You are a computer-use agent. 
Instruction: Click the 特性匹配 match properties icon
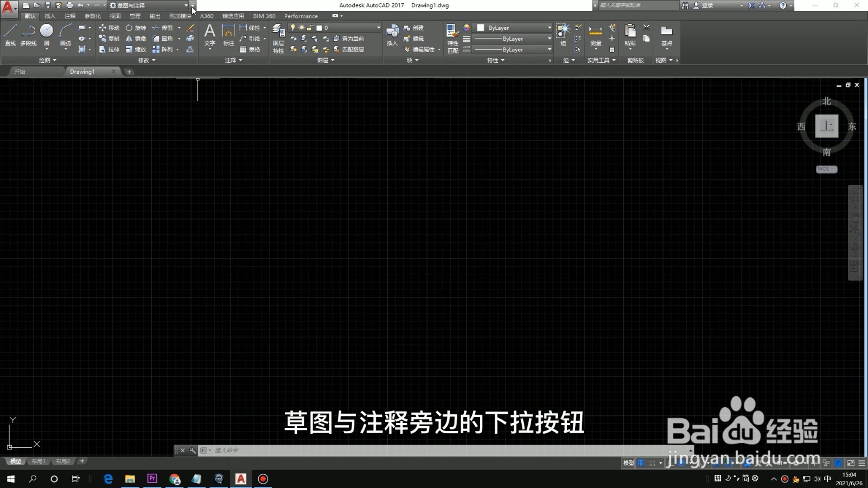click(453, 38)
